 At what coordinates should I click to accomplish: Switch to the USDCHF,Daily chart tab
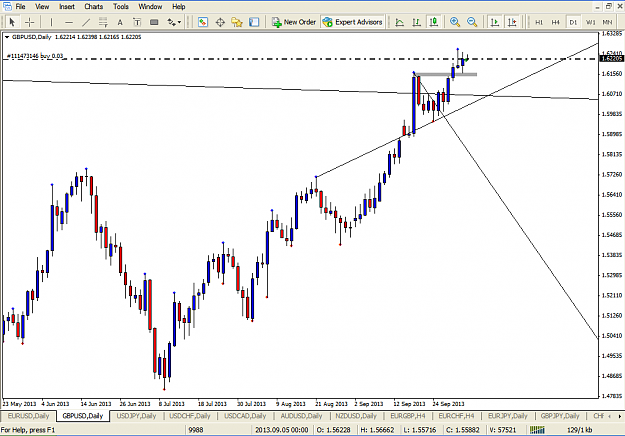tap(190, 416)
